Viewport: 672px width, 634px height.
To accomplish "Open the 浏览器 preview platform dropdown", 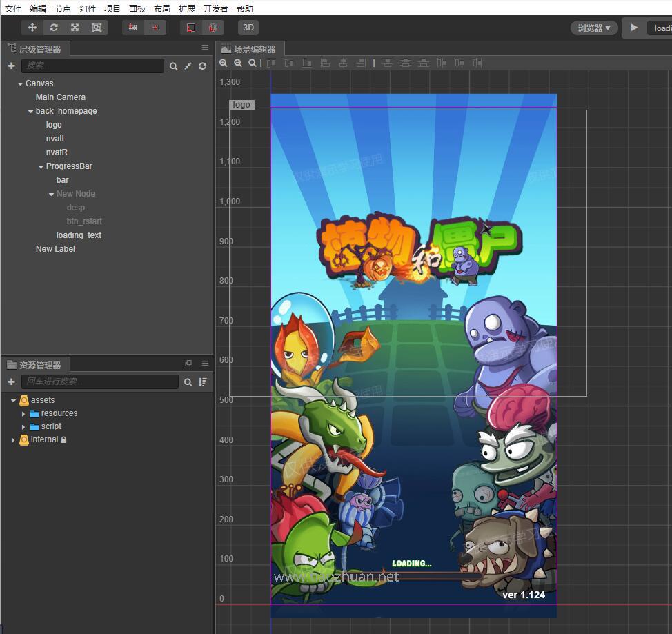I will 594,28.
